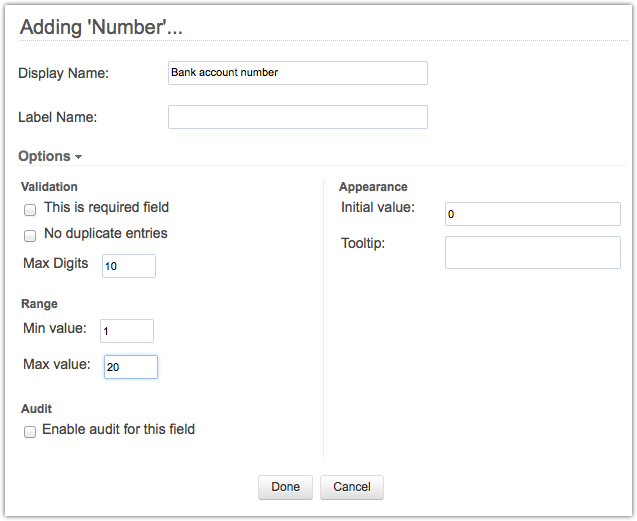Focus the Max value input box
Screen dimensions: 637x521
point(130,367)
